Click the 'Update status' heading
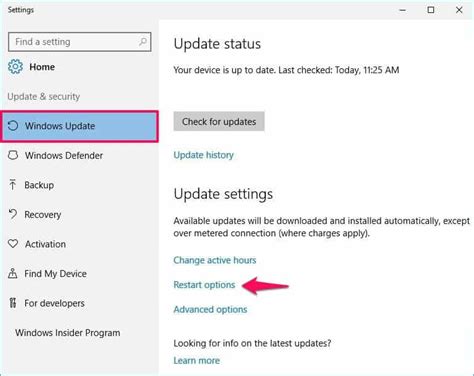 (217, 44)
